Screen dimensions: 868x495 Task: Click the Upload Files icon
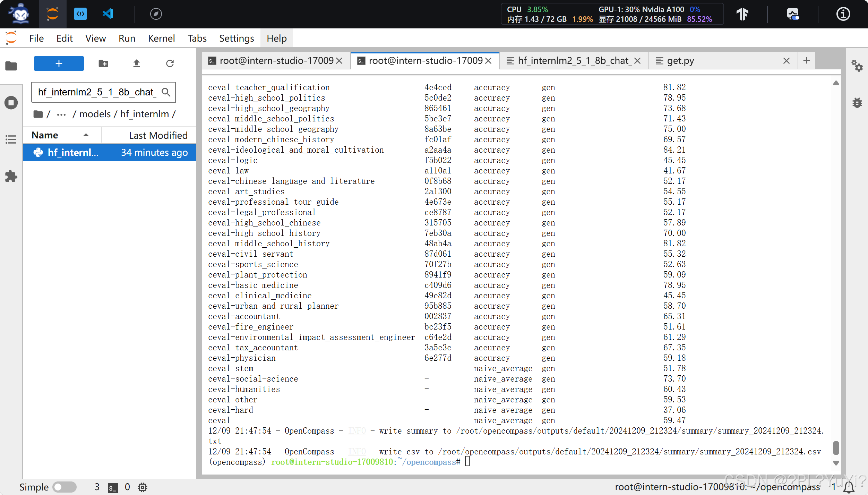(x=136, y=63)
